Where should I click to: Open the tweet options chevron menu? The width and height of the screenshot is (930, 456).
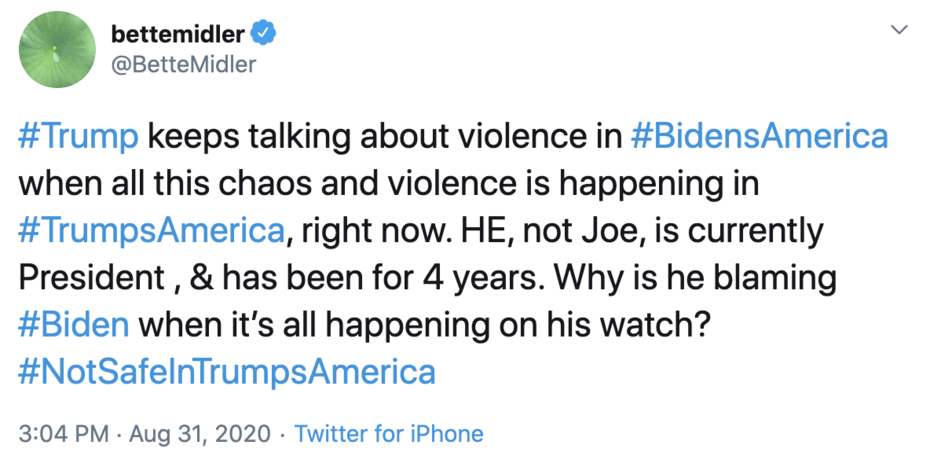tap(899, 30)
